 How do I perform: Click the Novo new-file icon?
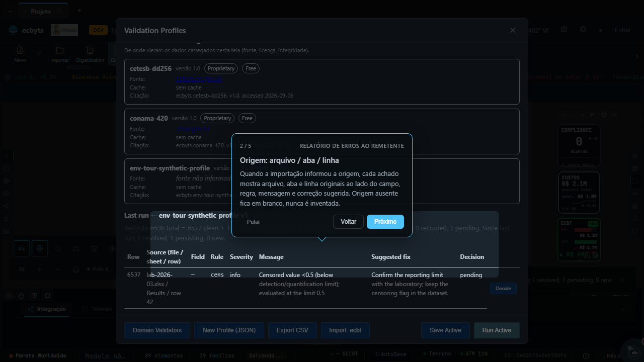[20, 50]
